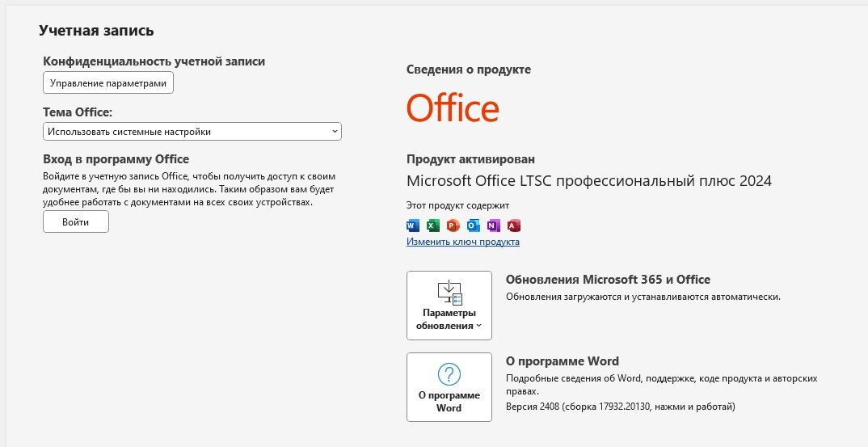Click the Продукт активирован text
Screen dimensions: 868x447
point(470,159)
